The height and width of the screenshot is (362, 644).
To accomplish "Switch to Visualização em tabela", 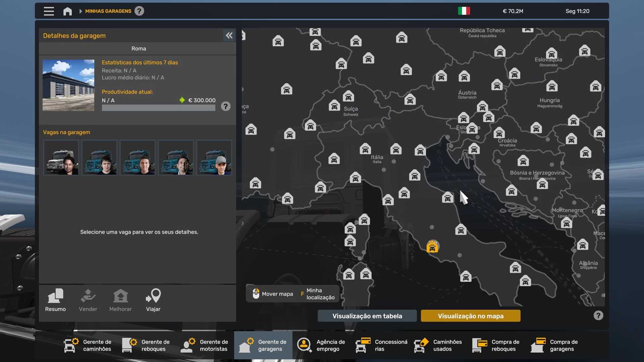I will pyautogui.click(x=367, y=316).
